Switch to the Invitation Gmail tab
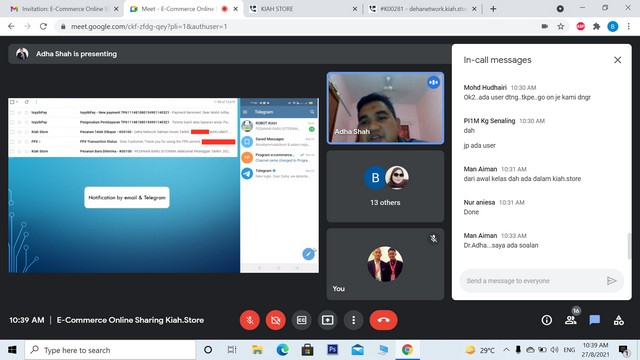This screenshot has height=360, width=640. pos(63,9)
